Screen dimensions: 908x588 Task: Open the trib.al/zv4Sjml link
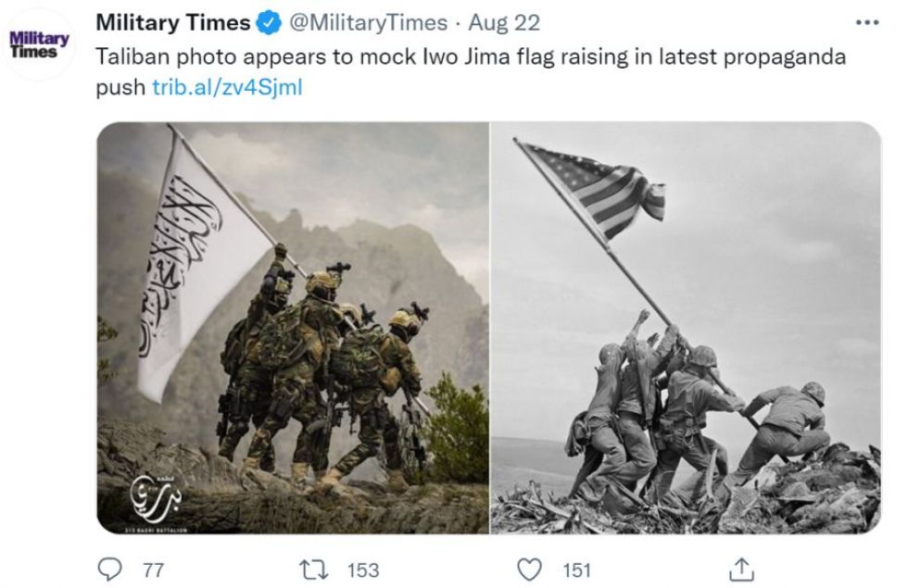227,87
